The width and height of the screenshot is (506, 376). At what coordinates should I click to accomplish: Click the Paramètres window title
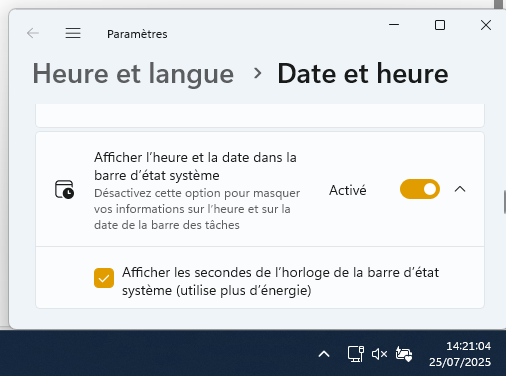pyautogui.click(x=137, y=34)
